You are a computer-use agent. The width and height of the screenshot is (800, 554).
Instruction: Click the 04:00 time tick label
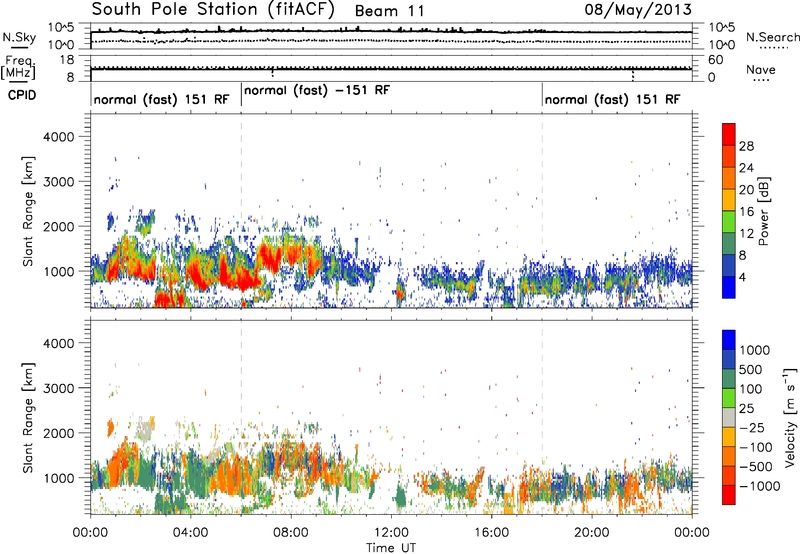pos(190,533)
